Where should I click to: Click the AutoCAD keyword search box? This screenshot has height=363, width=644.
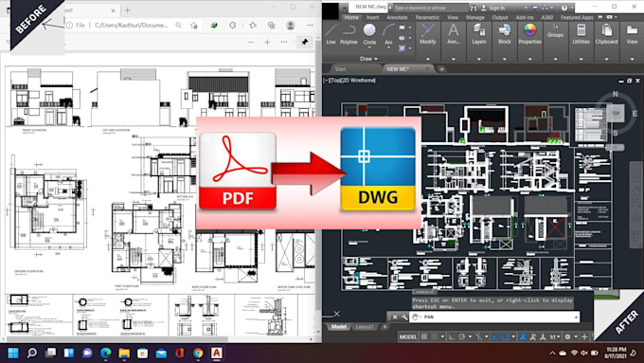(430, 8)
